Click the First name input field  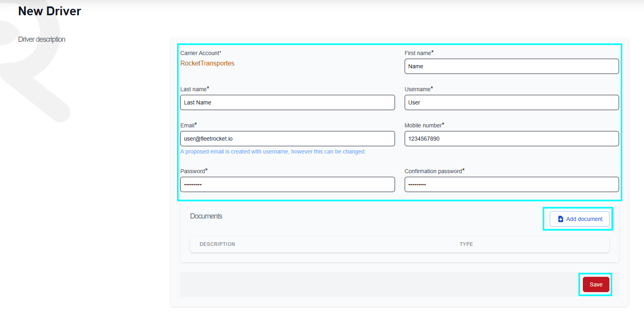512,66
